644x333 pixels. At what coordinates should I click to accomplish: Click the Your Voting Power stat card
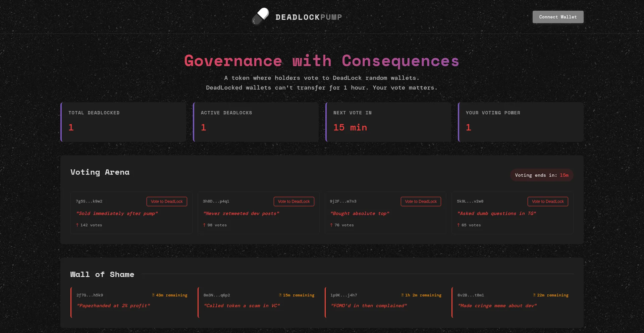tap(521, 122)
